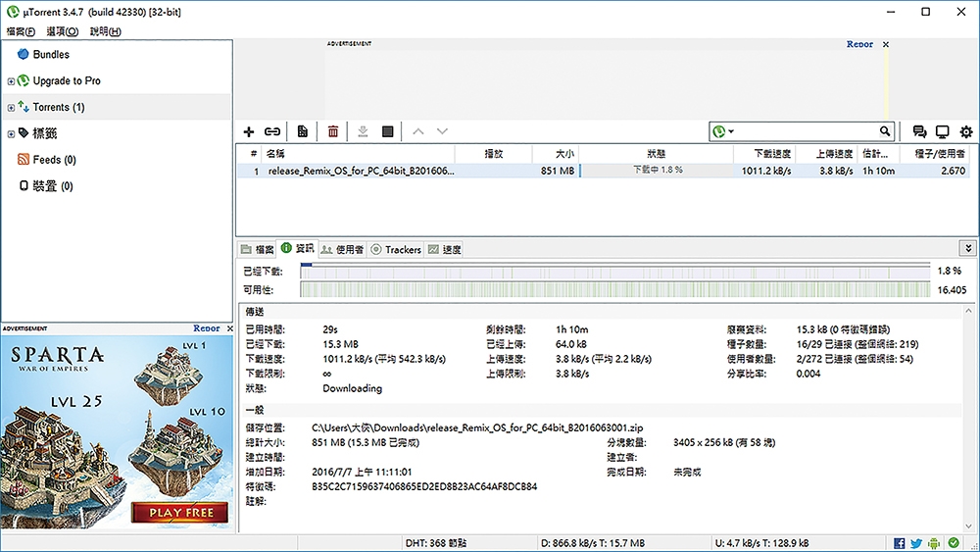Open the search provider dropdown
980x552 pixels.
click(x=724, y=131)
